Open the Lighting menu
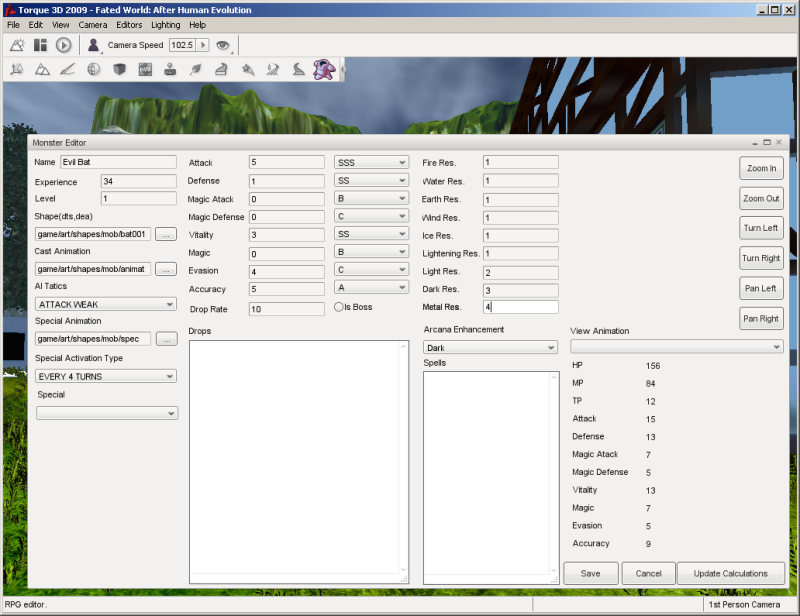 point(166,24)
